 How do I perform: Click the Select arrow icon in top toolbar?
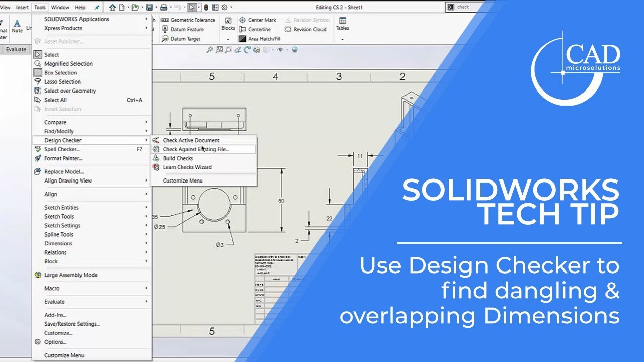[192, 7]
